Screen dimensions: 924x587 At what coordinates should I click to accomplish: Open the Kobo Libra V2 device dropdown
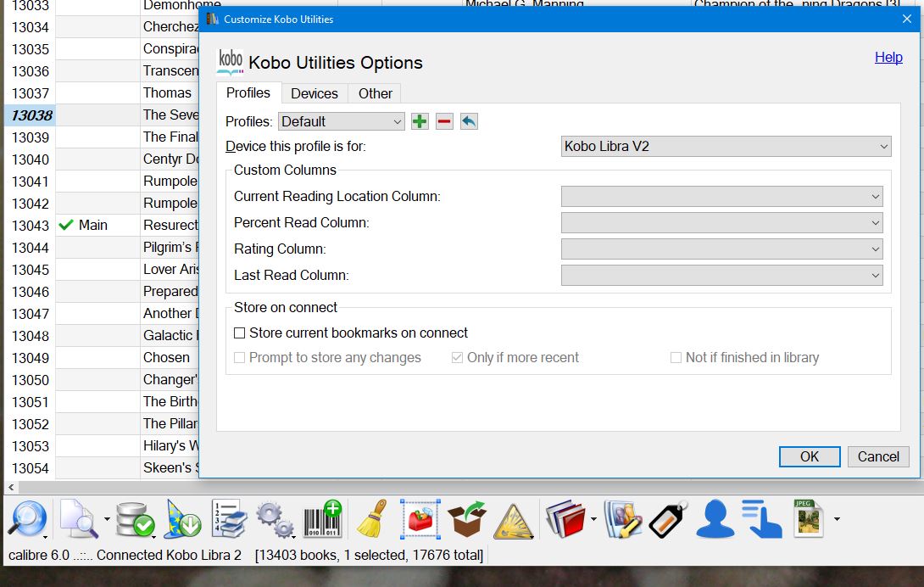point(726,146)
